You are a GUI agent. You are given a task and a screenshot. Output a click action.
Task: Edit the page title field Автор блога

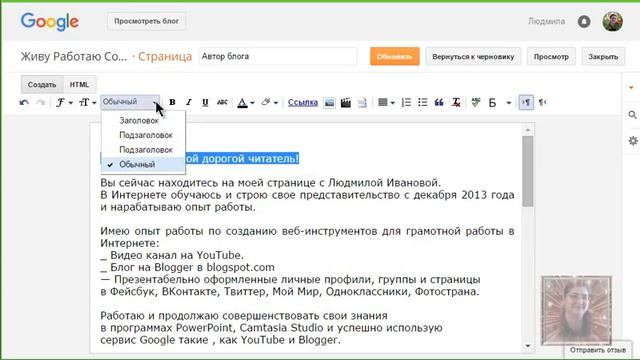click(x=278, y=56)
